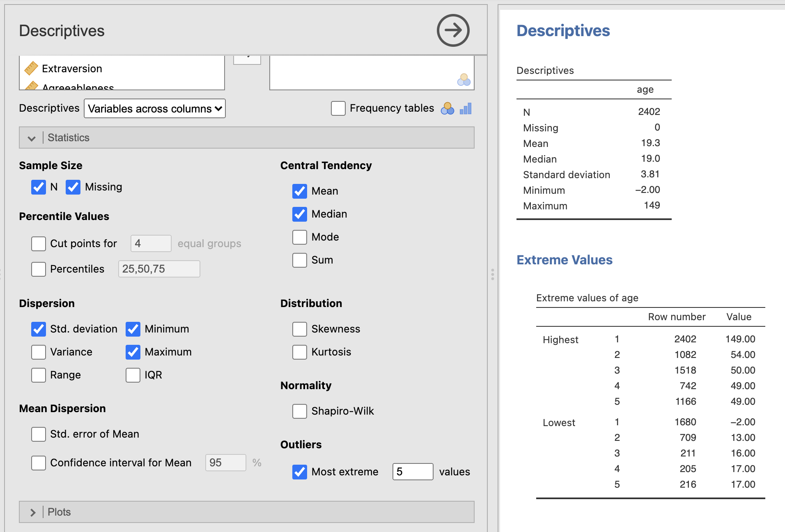The image size is (785, 532).
Task: Click the bar chart icon beside Frequency tables
Action: click(466, 109)
